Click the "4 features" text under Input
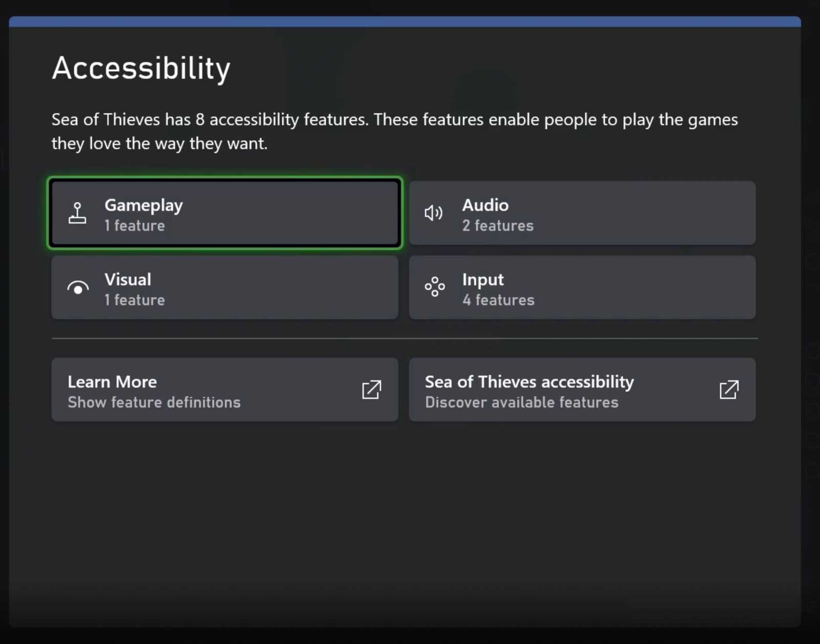This screenshot has height=644, width=820. click(498, 300)
